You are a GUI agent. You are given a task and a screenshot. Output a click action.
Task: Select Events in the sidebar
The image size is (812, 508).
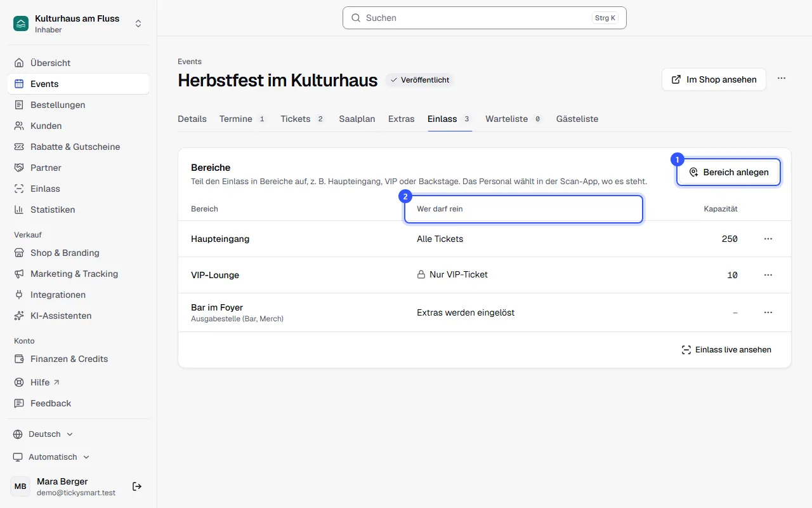point(79,84)
